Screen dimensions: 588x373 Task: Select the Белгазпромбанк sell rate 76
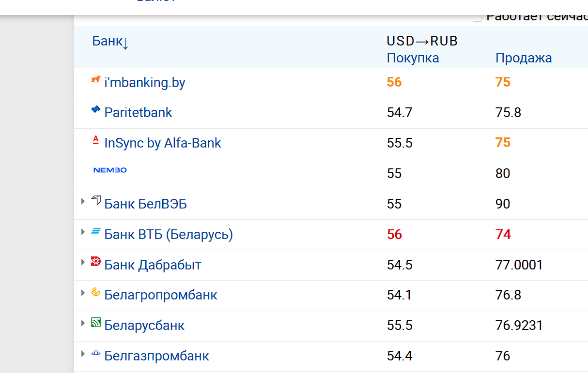pos(503,356)
